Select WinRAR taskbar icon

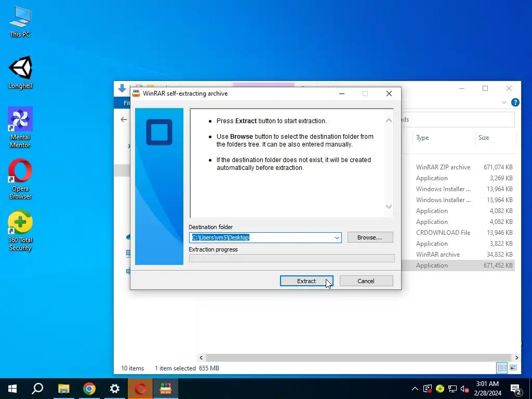pyautogui.click(x=165, y=389)
